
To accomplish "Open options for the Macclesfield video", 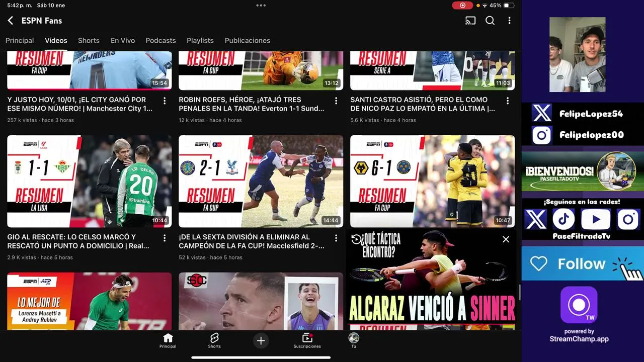I will click(336, 238).
